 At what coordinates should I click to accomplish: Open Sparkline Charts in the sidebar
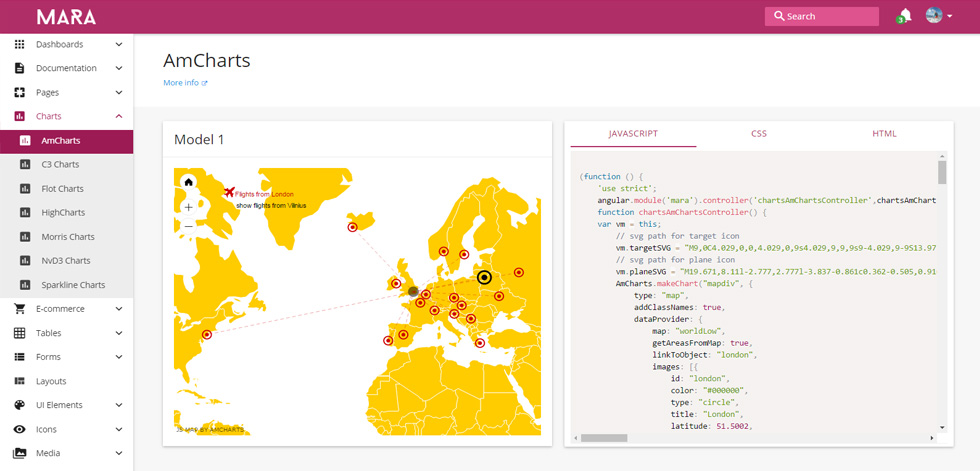point(66,285)
